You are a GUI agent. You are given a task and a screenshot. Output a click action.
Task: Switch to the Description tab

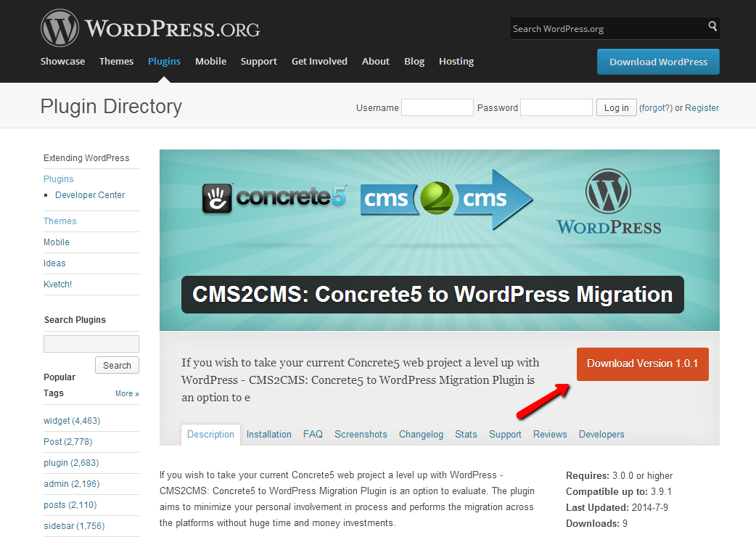210,435
